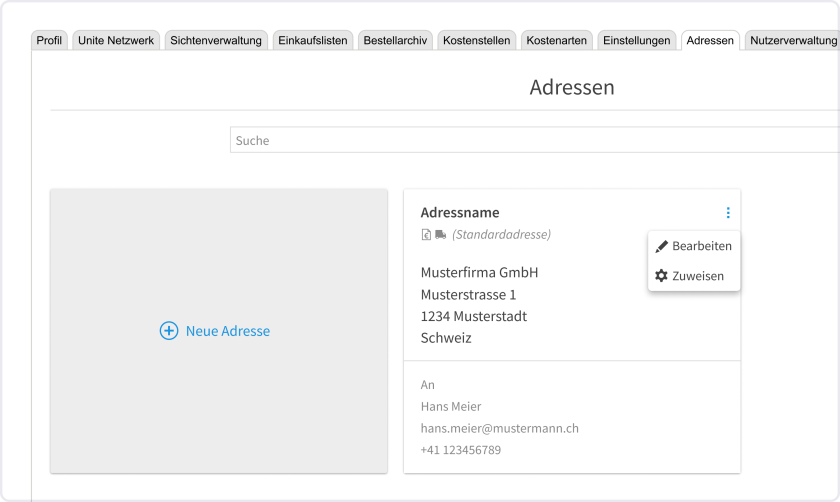Select the Adressen tab
Viewport: 840px width, 502px height.
(710, 41)
